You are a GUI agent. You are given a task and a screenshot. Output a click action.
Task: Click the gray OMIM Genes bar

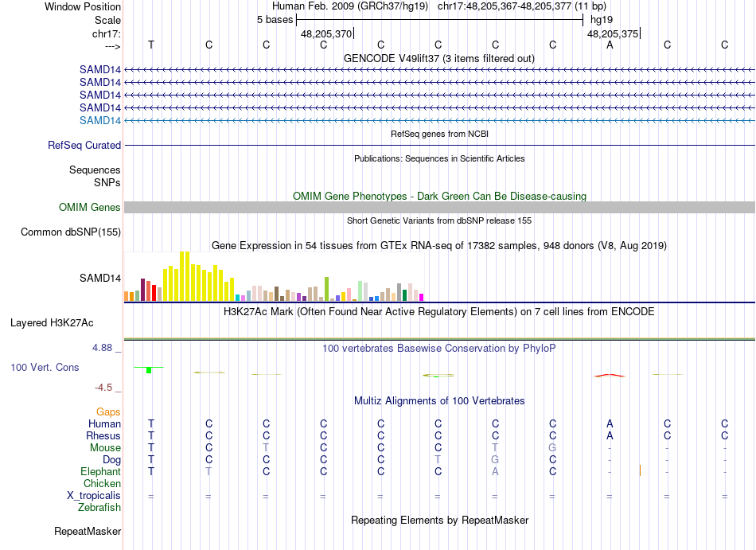coord(440,207)
